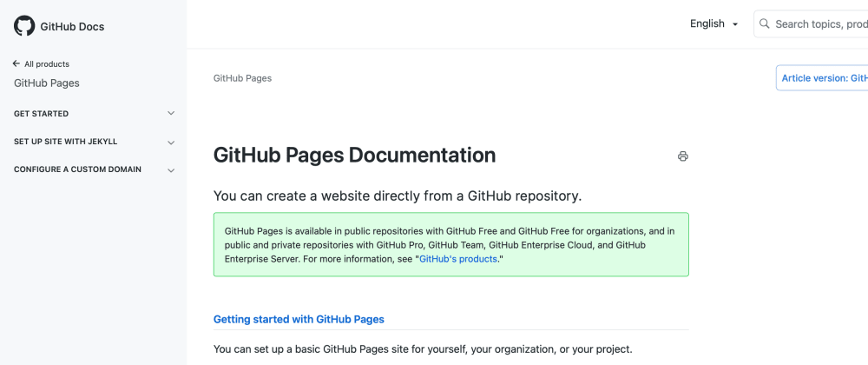Go back to All products

click(x=47, y=64)
